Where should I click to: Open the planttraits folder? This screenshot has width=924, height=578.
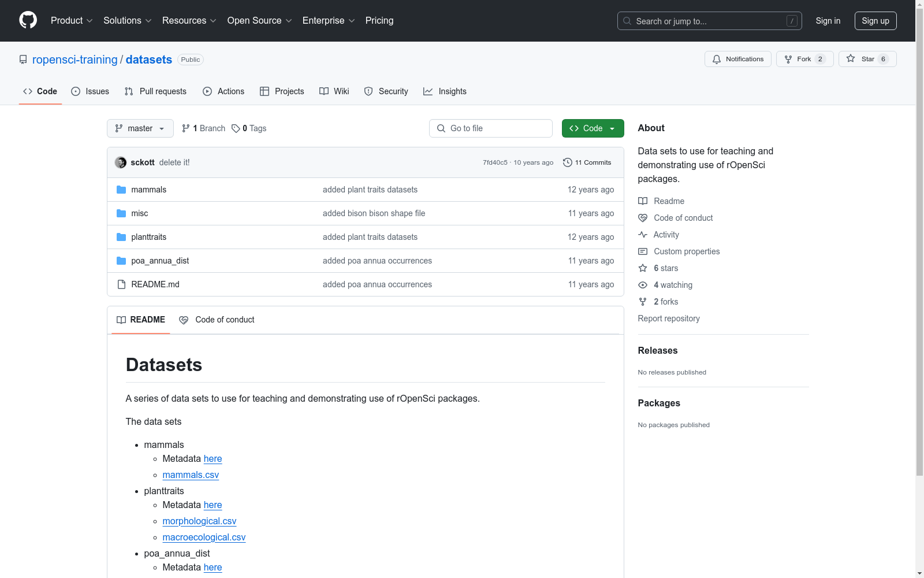tap(148, 237)
